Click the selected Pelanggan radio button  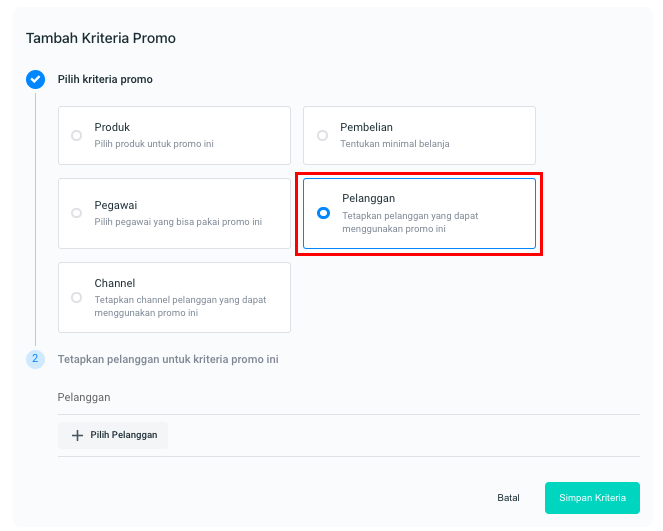pos(323,213)
